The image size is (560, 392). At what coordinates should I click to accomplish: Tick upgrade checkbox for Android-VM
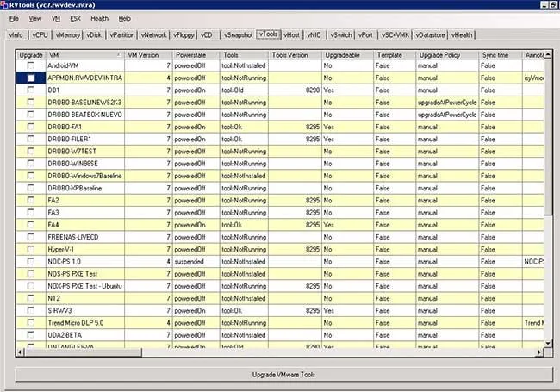point(31,65)
